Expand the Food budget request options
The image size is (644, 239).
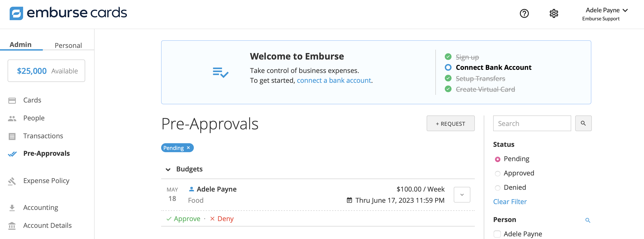(x=462, y=195)
